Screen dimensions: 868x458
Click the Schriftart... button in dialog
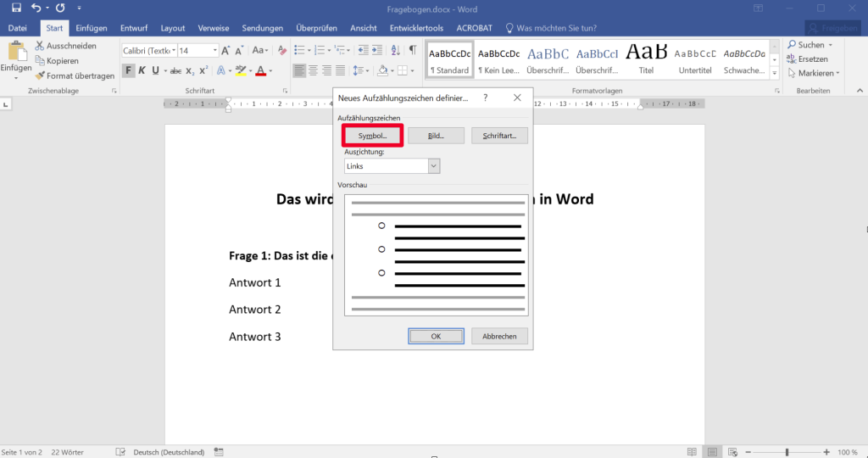pos(499,136)
